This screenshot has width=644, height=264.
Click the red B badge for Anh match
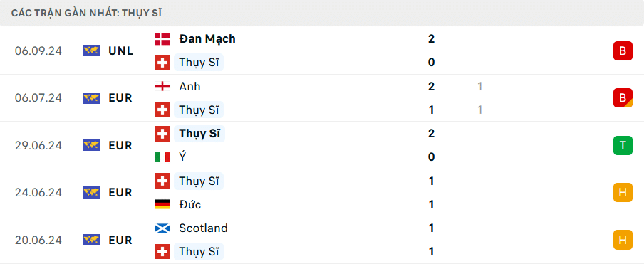[x=623, y=98]
